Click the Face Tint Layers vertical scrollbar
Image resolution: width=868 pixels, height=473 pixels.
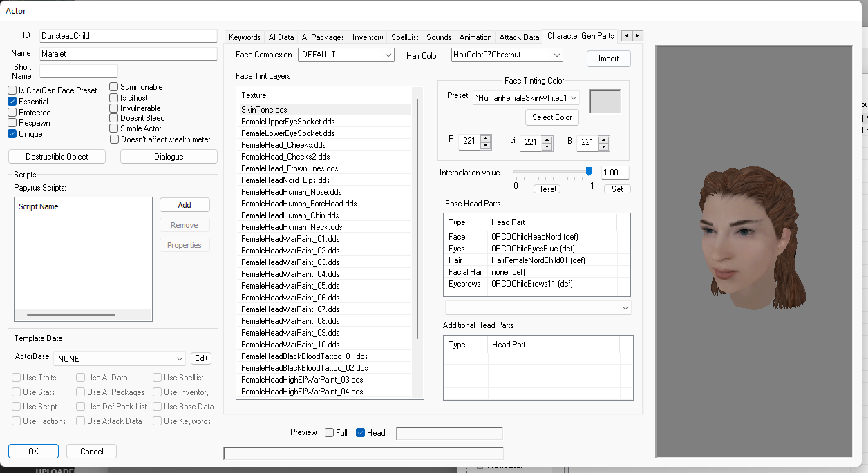coord(417,220)
